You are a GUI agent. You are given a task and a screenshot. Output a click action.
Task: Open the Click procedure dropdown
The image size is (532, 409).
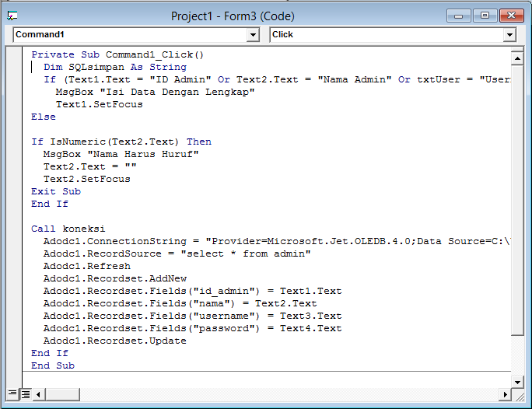coord(509,34)
